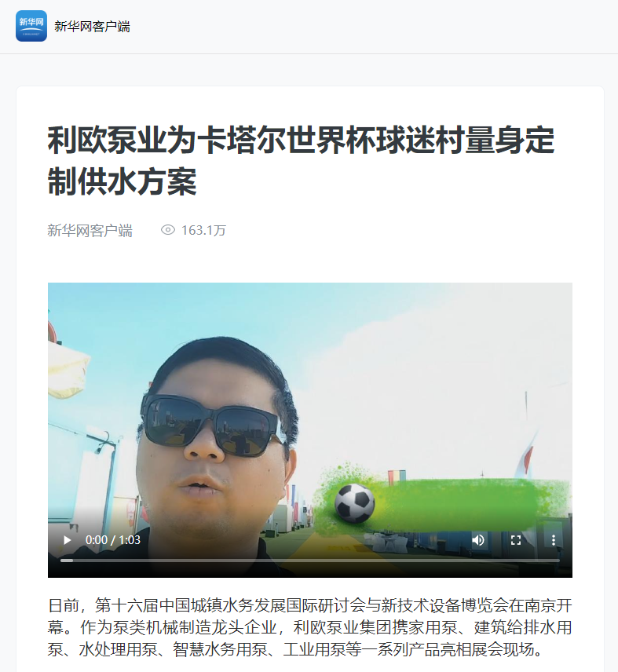Image resolution: width=618 pixels, height=672 pixels.
Task: Click the start handle of video timeline
Action: 67,561
